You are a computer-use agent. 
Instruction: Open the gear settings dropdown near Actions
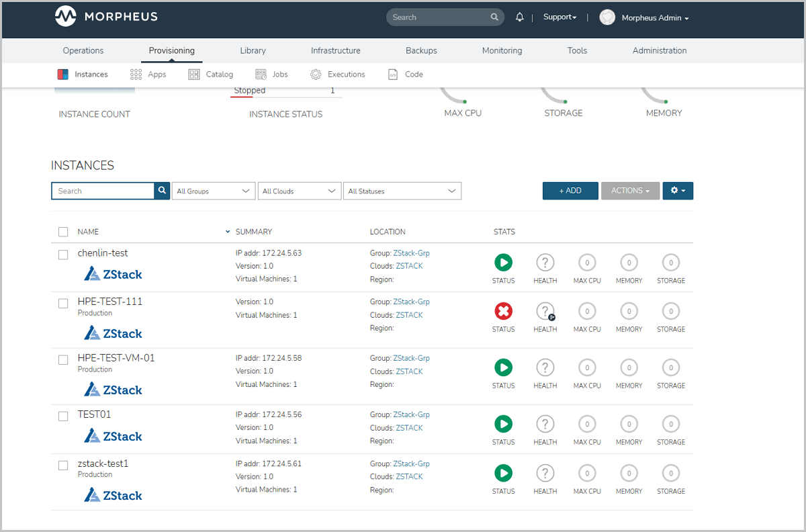pyautogui.click(x=678, y=191)
